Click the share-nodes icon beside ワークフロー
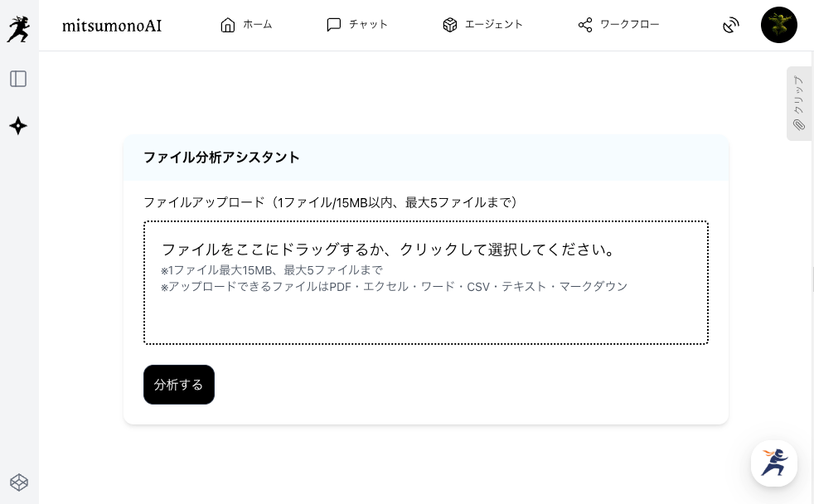The width and height of the screenshot is (814, 504). pyautogui.click(x=585, y=25)
